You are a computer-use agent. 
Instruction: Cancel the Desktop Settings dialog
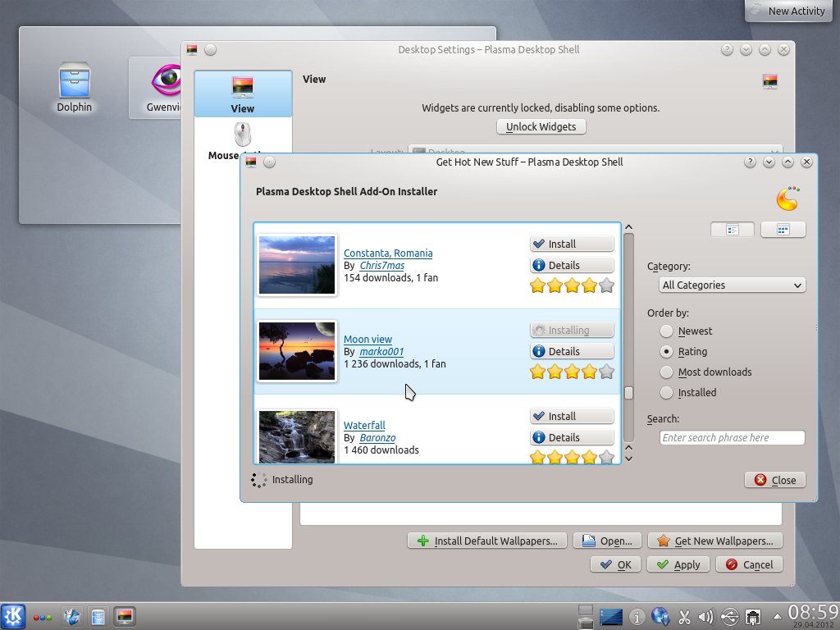(x=750, y=564)
